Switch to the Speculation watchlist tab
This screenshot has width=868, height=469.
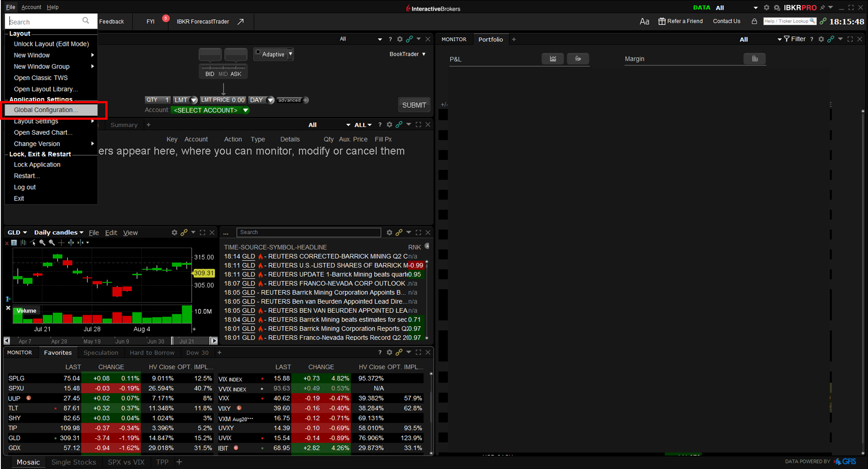[101, 353]
